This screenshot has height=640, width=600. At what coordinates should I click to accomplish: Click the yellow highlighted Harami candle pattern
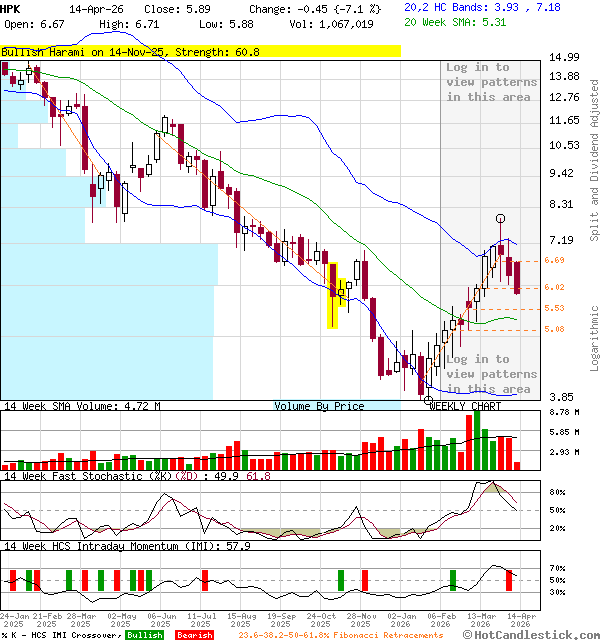click(333, 302)
